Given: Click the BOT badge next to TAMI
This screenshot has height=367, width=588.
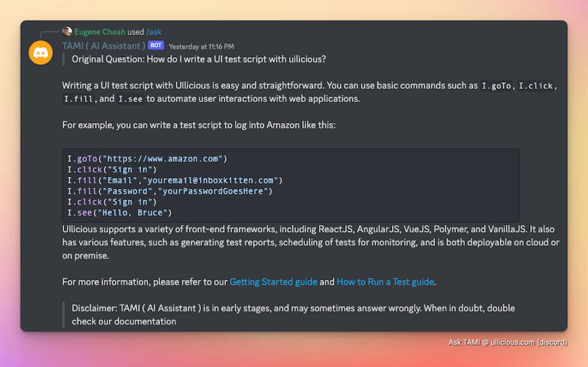Looking at the screenshot, I should coord(156,46).
